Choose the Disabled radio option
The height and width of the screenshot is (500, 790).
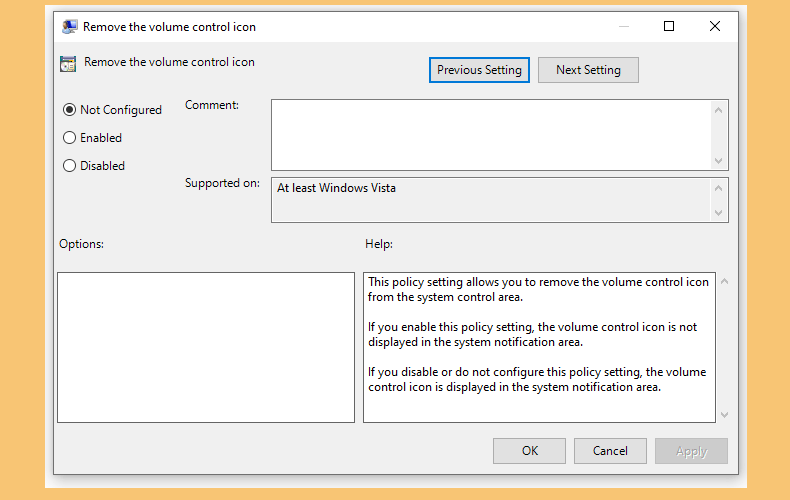(70, 165)
